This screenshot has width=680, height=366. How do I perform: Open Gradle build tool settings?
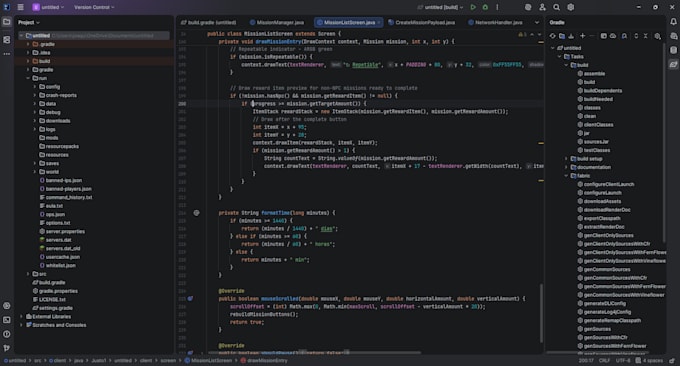click(658, 36)
